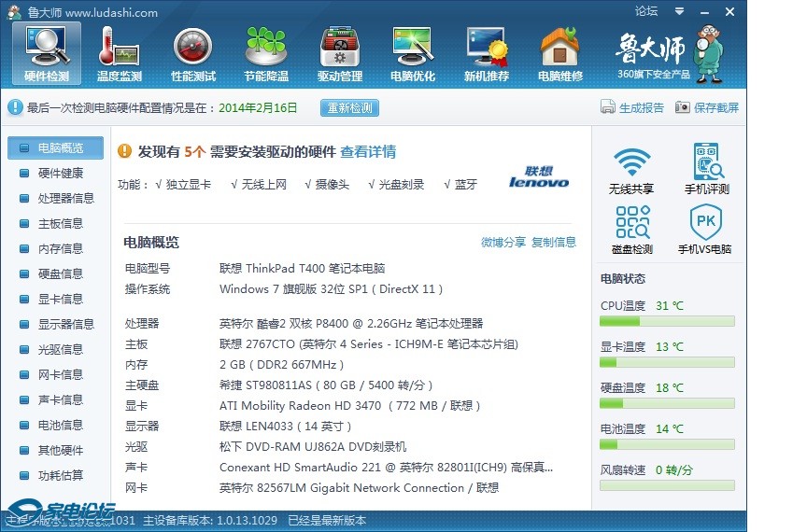Click 生成报告 to generate a report
Image resolution: width=807 pixels, height=532 pixels.
(x=632, y=107)
